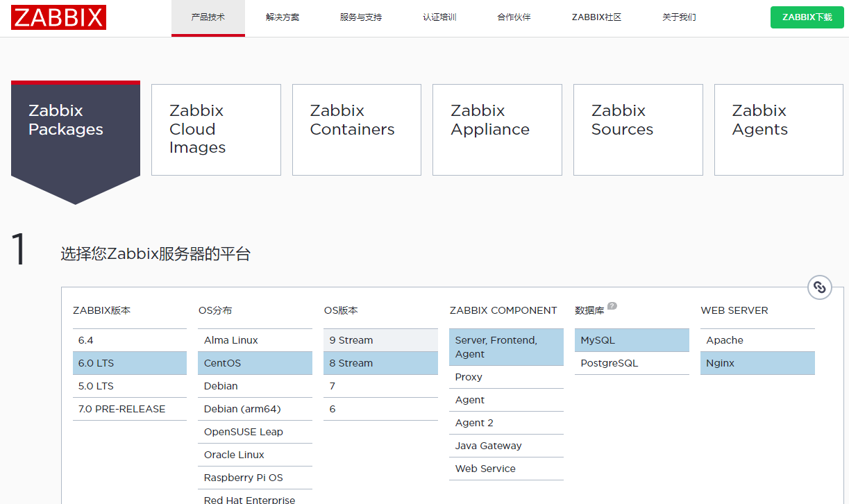
Task: Choose MySQL database
Action: (x=632, y=340)
